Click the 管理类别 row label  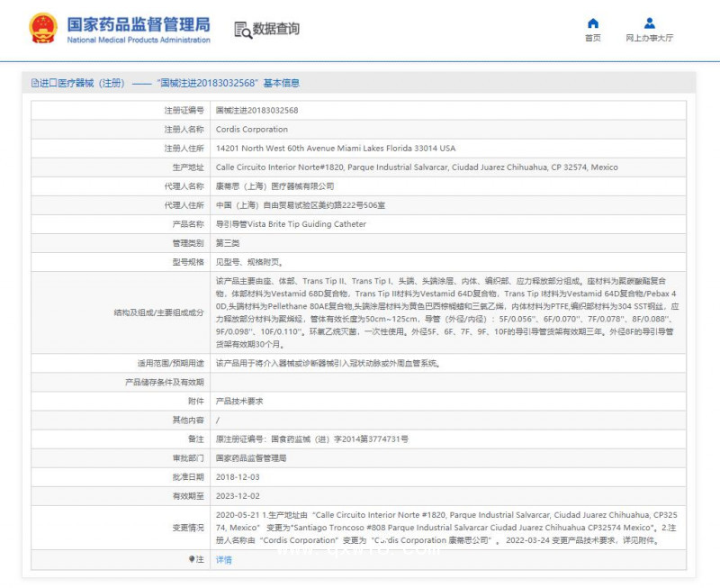188,243
